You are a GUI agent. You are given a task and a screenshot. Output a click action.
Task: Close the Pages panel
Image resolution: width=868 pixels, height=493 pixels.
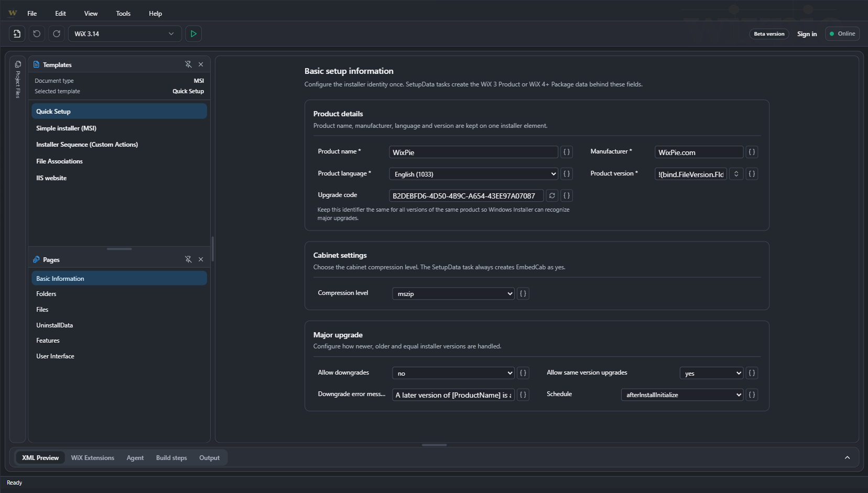tap(201, 259)
